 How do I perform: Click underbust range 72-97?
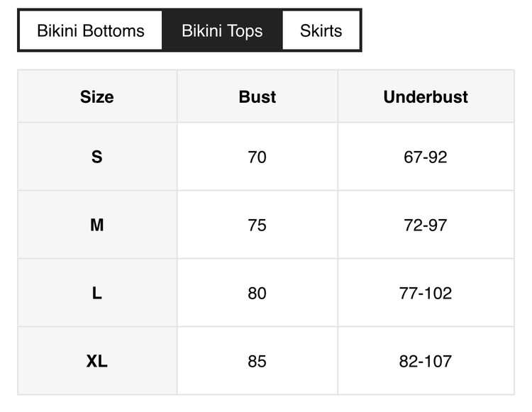[426, 225]
